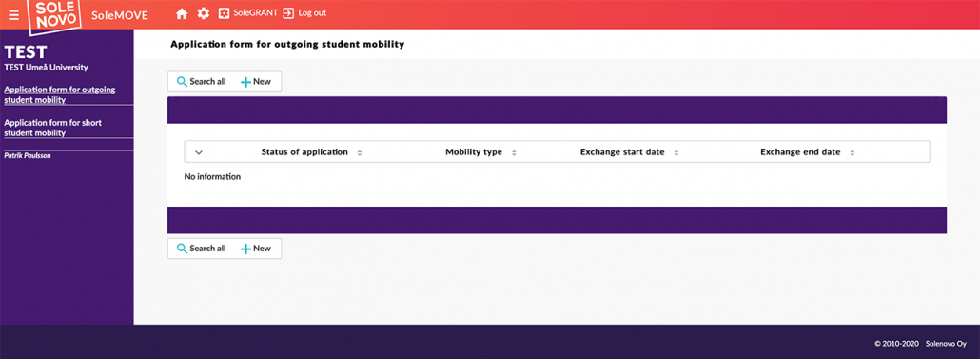This screenshot has width=980, height=359.
Task: Click the SoleGRANT icon
Action: [x=224, y=13]
